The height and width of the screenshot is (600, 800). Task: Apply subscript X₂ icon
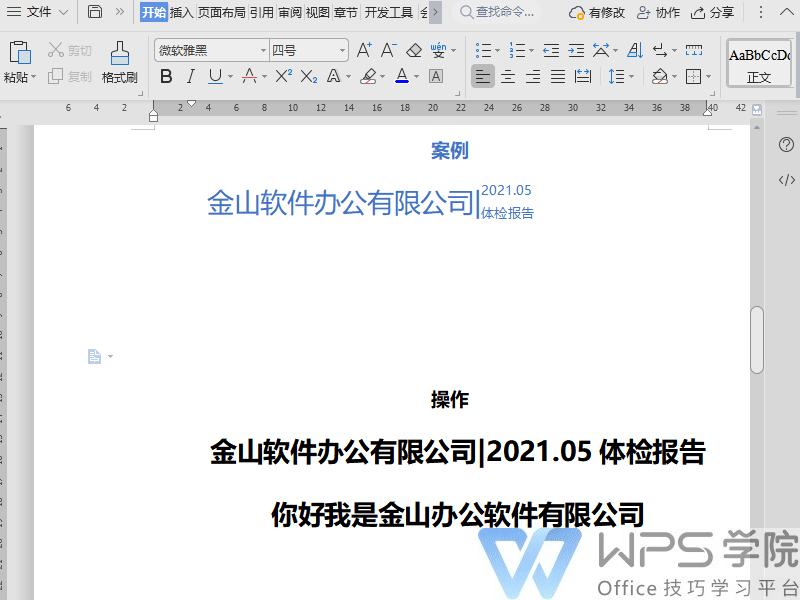point(309,77)
